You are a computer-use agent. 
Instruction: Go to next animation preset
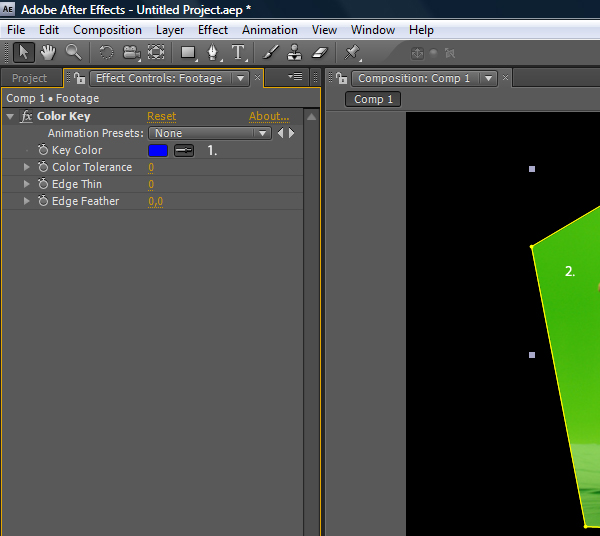(292, 133)
